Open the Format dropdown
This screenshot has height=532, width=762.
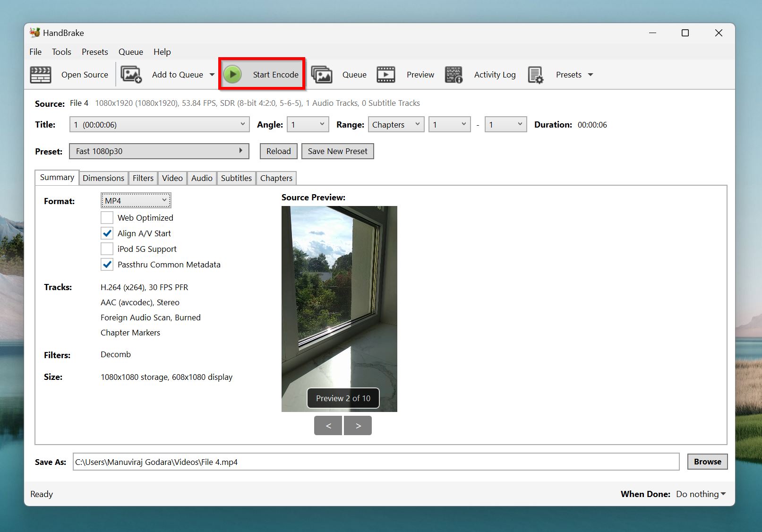136,200
